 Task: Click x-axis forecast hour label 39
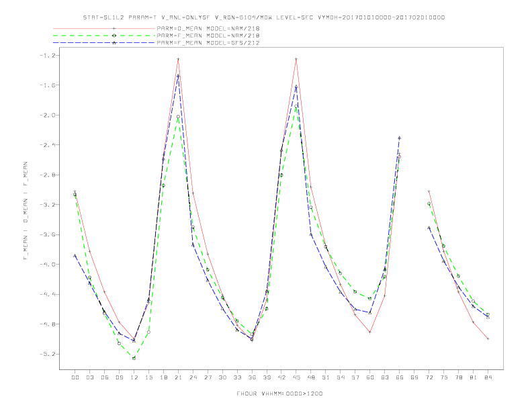(267, 377)
